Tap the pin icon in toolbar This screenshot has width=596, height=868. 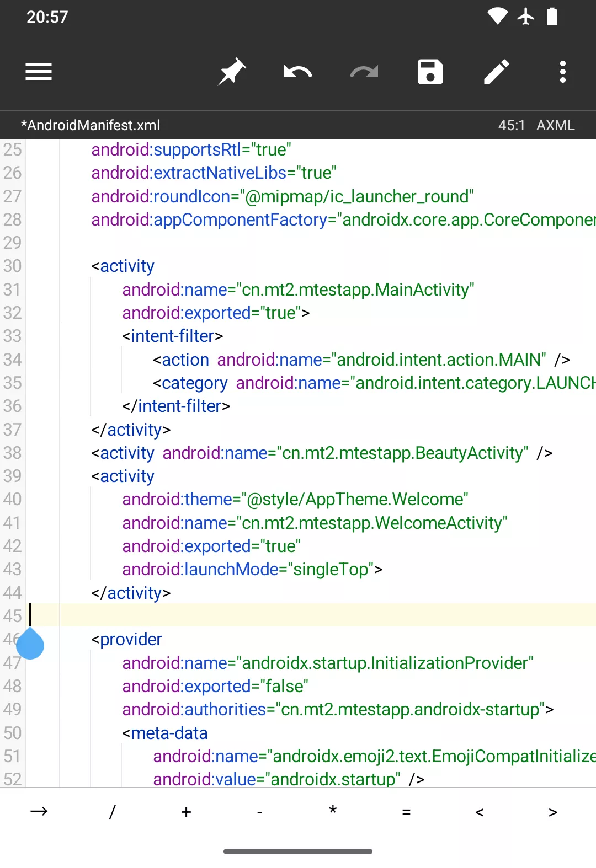point(232,72)
